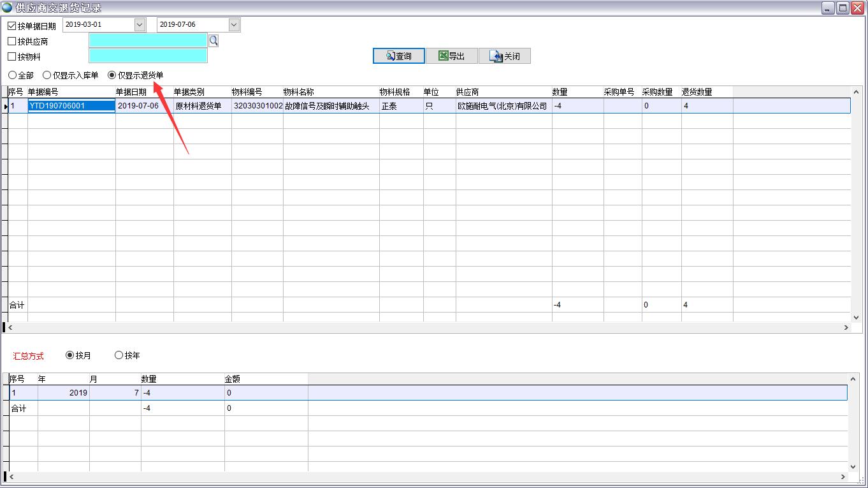Screen dimensions: 868x488
Task: Choose 按年 summary mode
Action: click(x=119, y=355)
